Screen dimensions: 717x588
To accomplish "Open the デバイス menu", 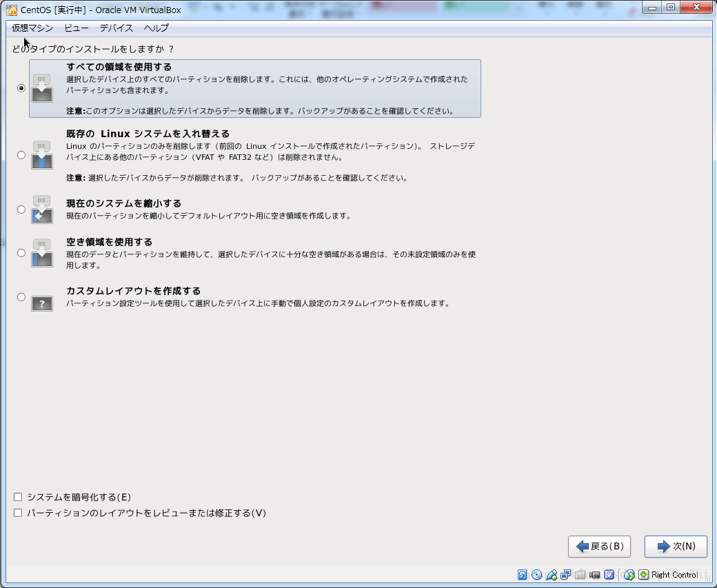I will pos(117,28).
